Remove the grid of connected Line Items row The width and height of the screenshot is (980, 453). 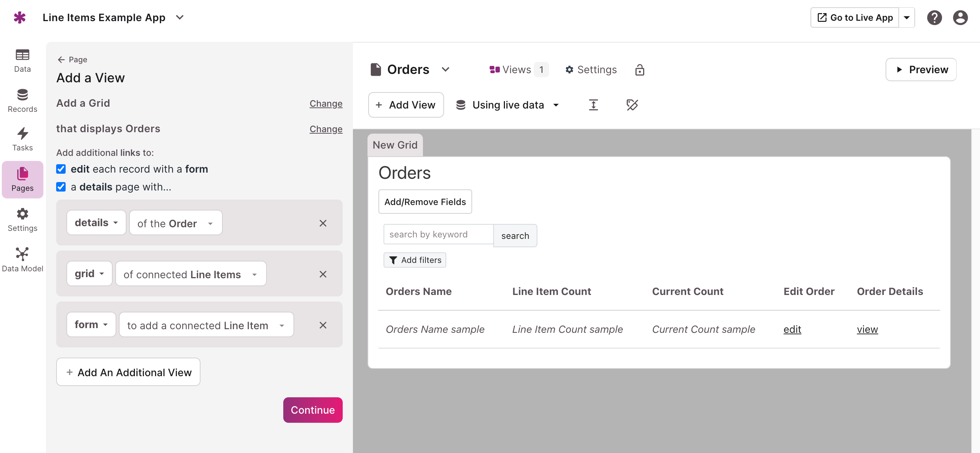point(323,274)
